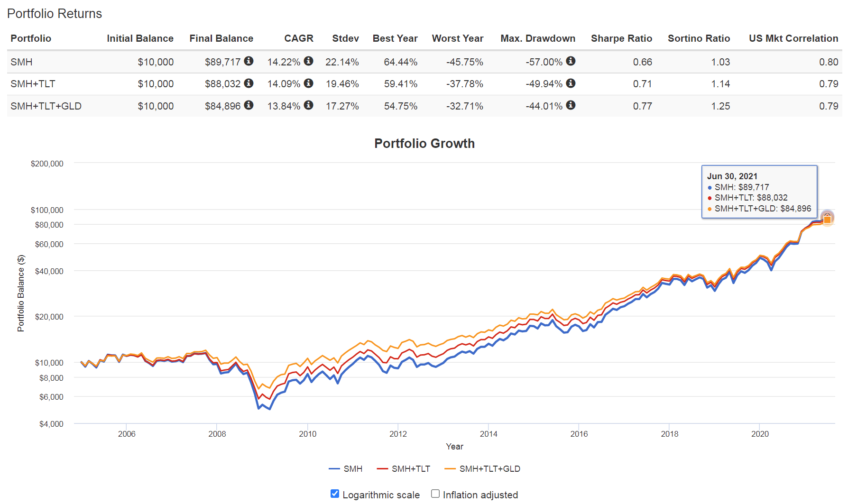Image resolution: width=848 pixels, height=504 pixels.
Task: Enable the Inflation adjusted checkbox
Action: pyautogui.click(x=435, y=494)
